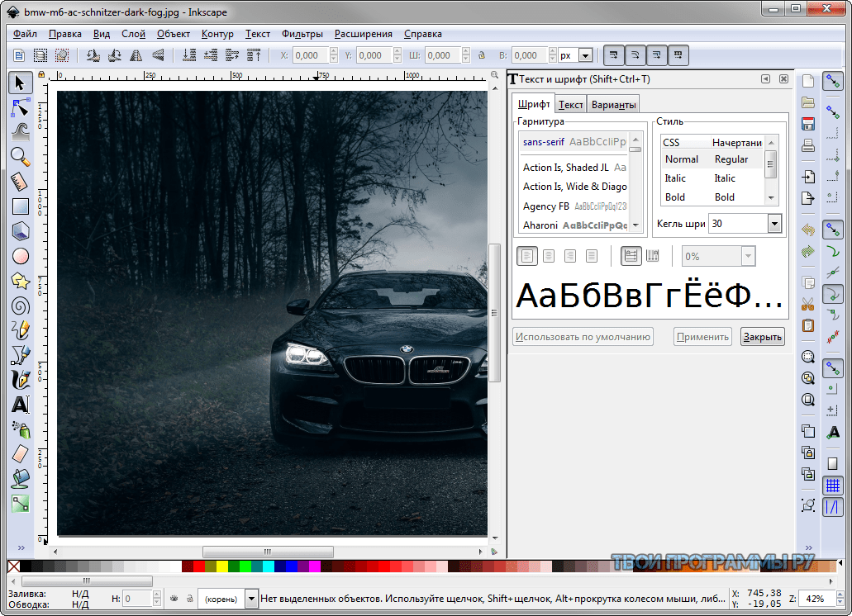Click X coordinate spinner arrows
Image resolution: width=852 pixels, height=616 pixels.
click(334, 55)
